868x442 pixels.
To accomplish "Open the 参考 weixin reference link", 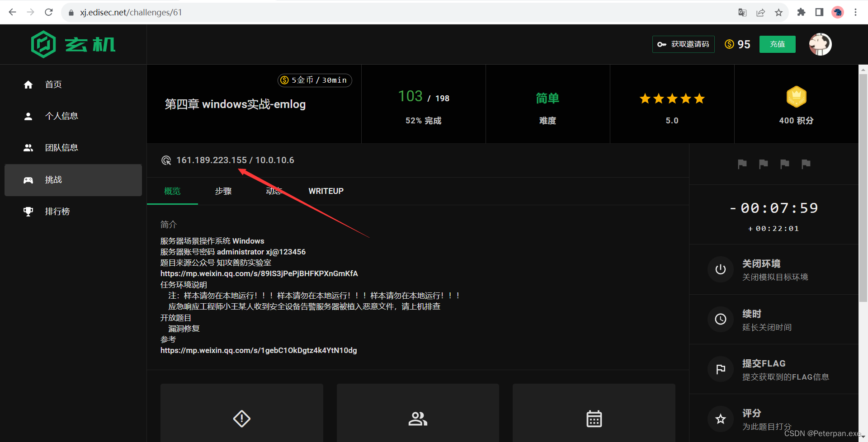I will click(259, 351).
